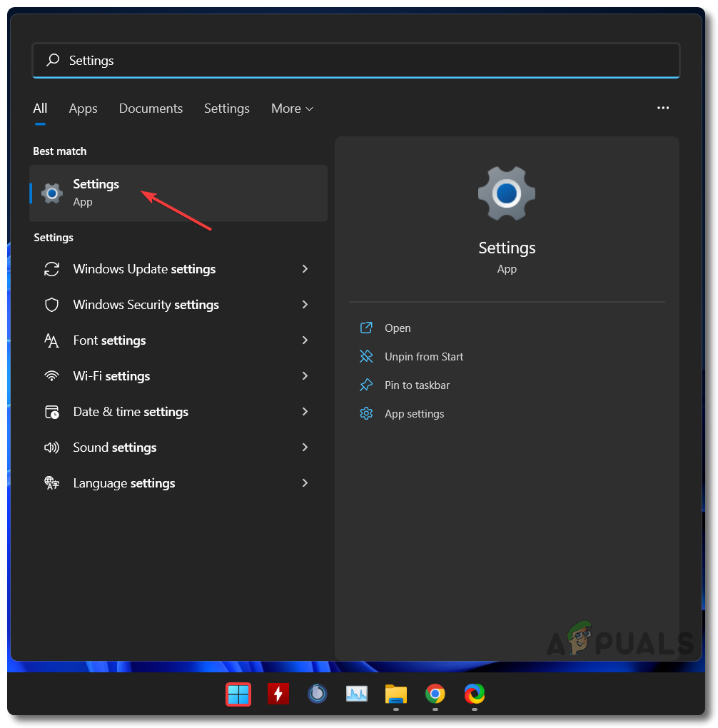Screen dimensions: 718x728
Task: Click the Language globe icon
Action: coord(51,483)
